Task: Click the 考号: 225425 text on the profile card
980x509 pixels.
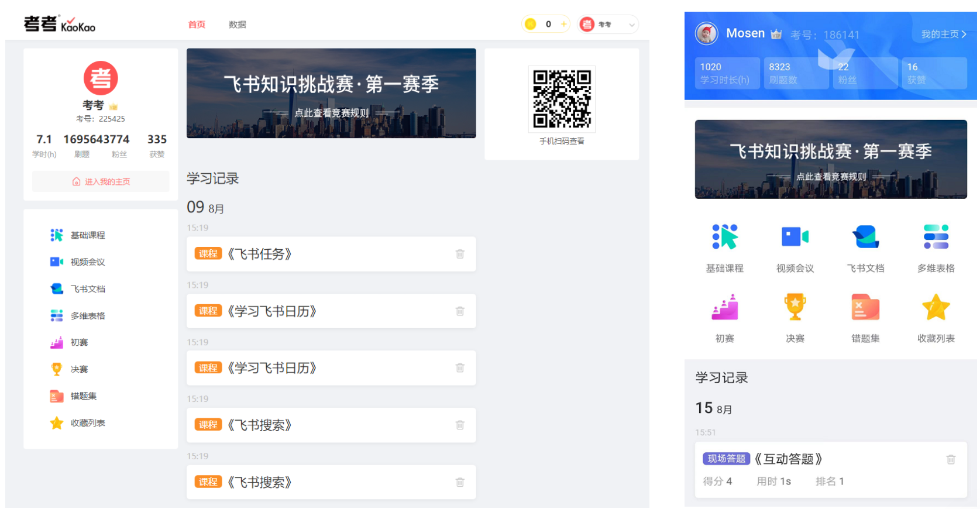Action: point(101,119)
